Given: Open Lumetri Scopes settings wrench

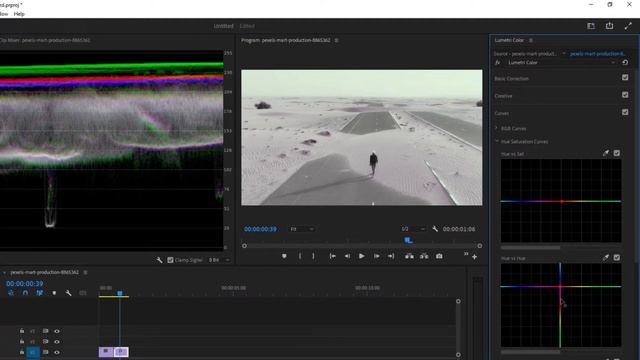Looking at the screenshot, I should point(159,260).
